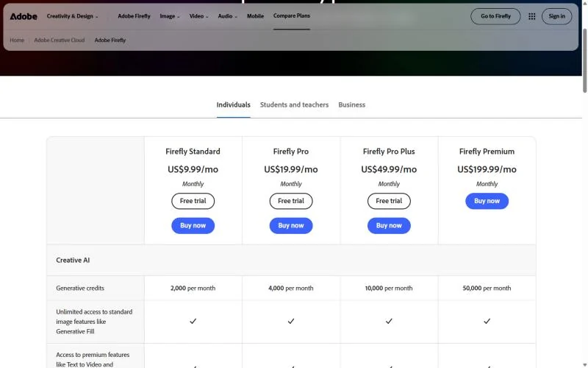
Task: Click Firefly Pro Plus checkmark for Generative Fill row
Action: click(389, 321)
